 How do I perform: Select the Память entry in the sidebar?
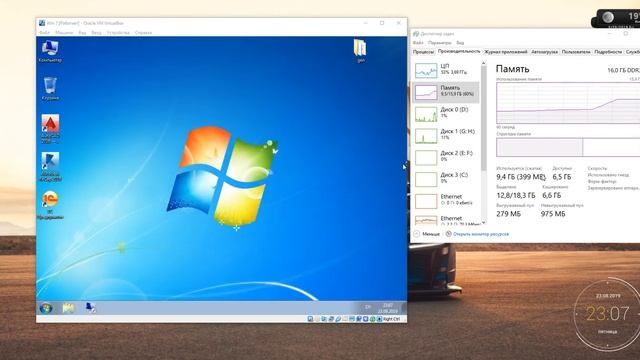446,92
